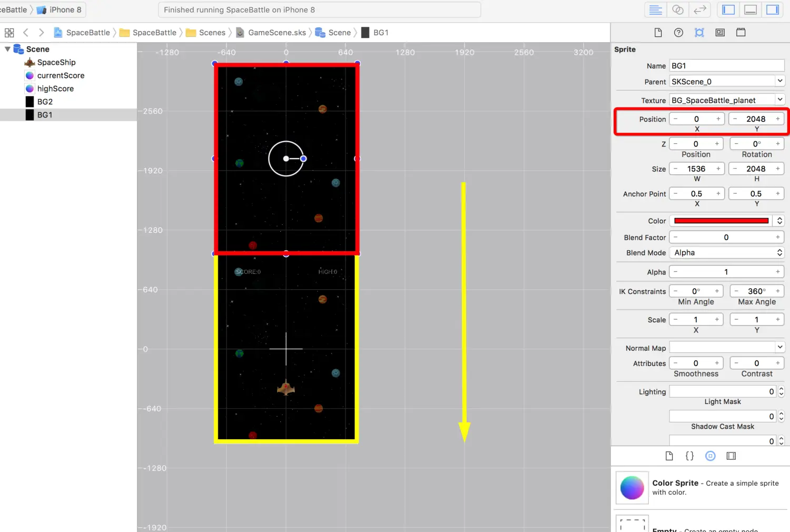The width and height of the screenshot is (790, 532).
Task: Select the BG2 sprite node
Action: coord(45,102)
